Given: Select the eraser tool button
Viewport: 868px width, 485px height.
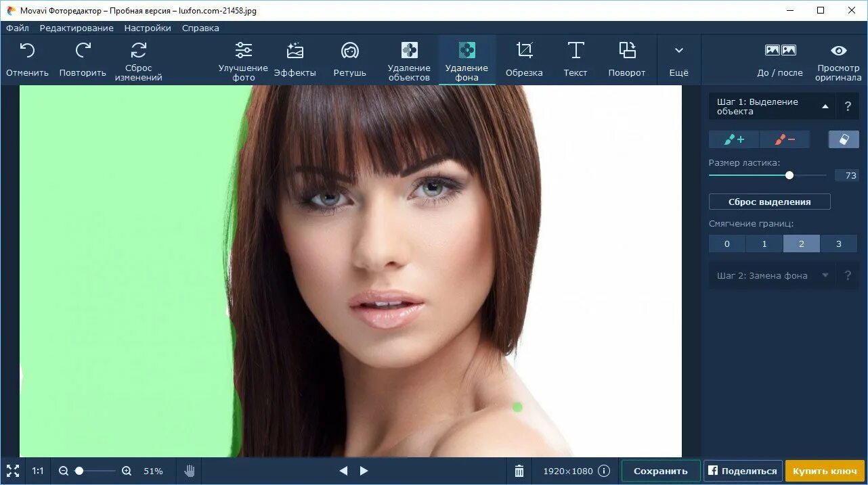Looking at the screenshot, I should tap(844, 139).
